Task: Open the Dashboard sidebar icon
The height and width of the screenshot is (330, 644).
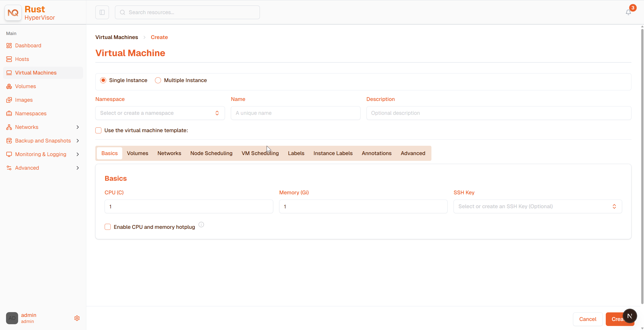Action: pyautogui.click(x=9, y=46)
